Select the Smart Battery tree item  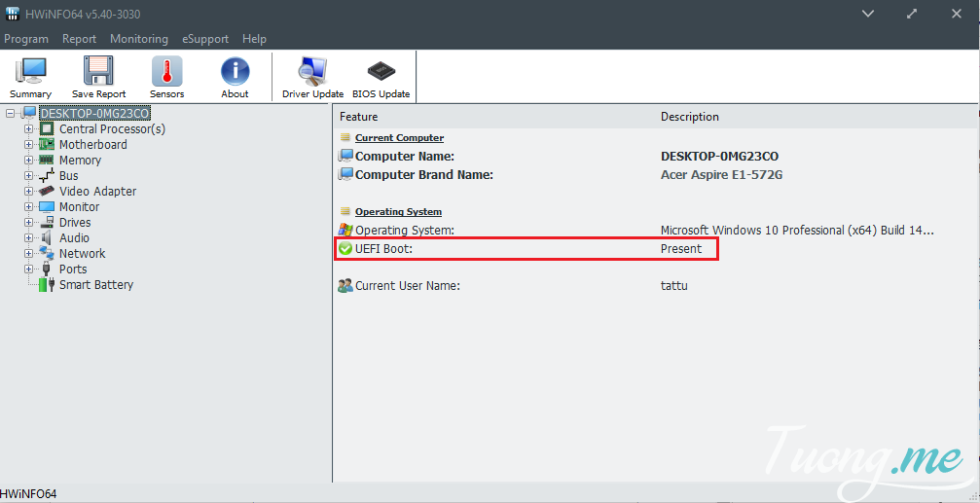point(95,285)
